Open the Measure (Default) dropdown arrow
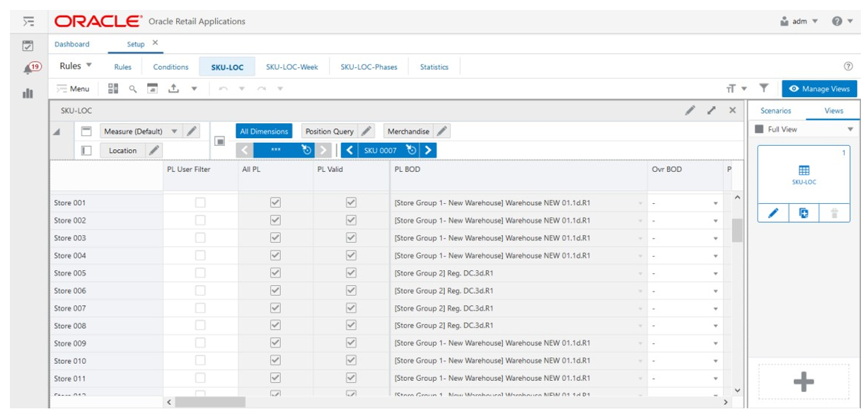The width and height of the screenshot is (868, 414). 175,132
